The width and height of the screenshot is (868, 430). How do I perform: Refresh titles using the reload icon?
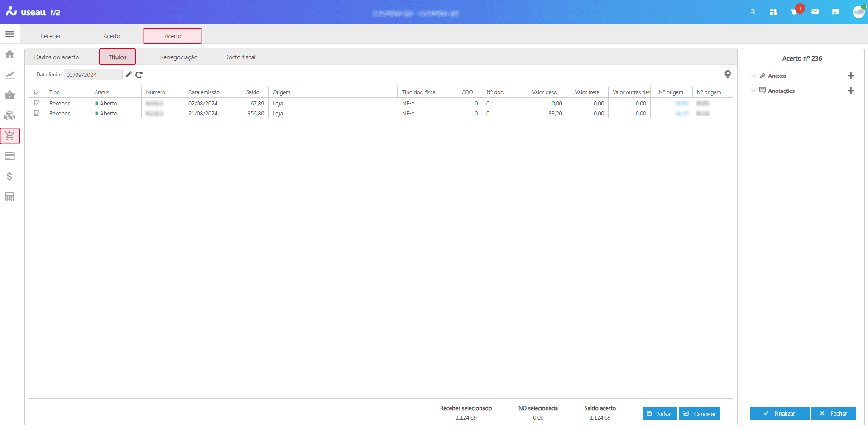click(x=139, y=75)
